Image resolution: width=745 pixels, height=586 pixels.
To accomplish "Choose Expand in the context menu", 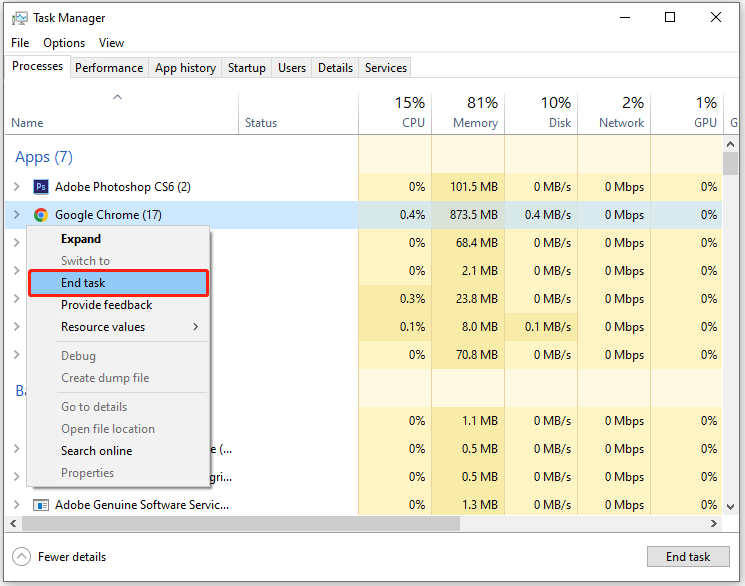I will [x=118, y=239].
